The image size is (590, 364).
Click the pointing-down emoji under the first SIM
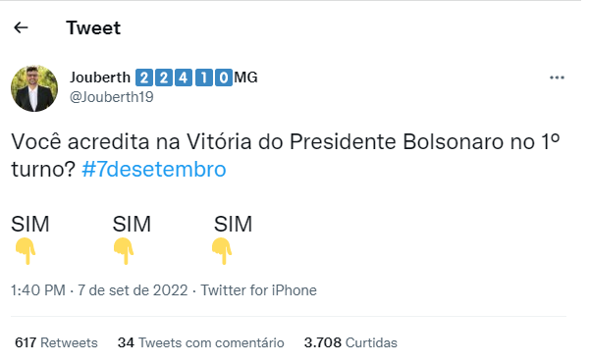tap(26, 251)
